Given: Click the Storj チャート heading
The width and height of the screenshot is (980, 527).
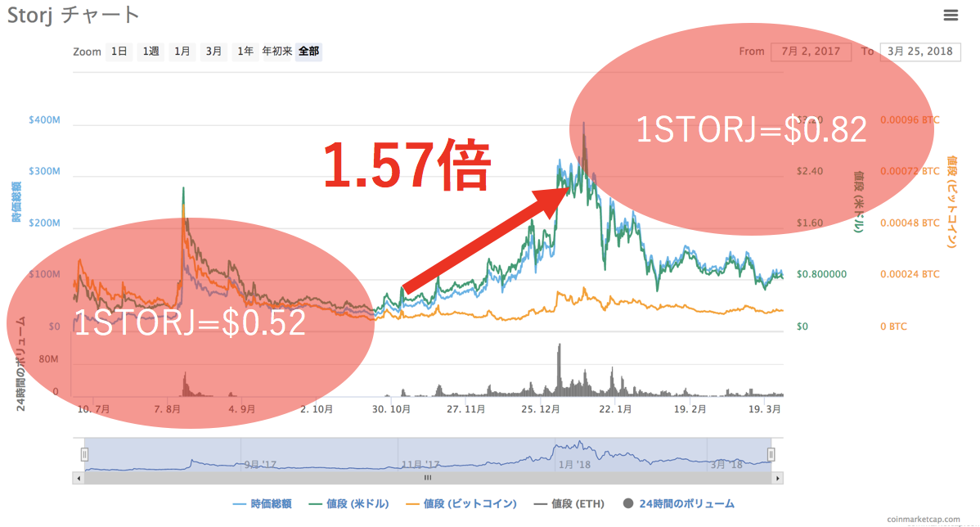Looking at the screenshot, I should pyautogui.click(x=73, y=15).
